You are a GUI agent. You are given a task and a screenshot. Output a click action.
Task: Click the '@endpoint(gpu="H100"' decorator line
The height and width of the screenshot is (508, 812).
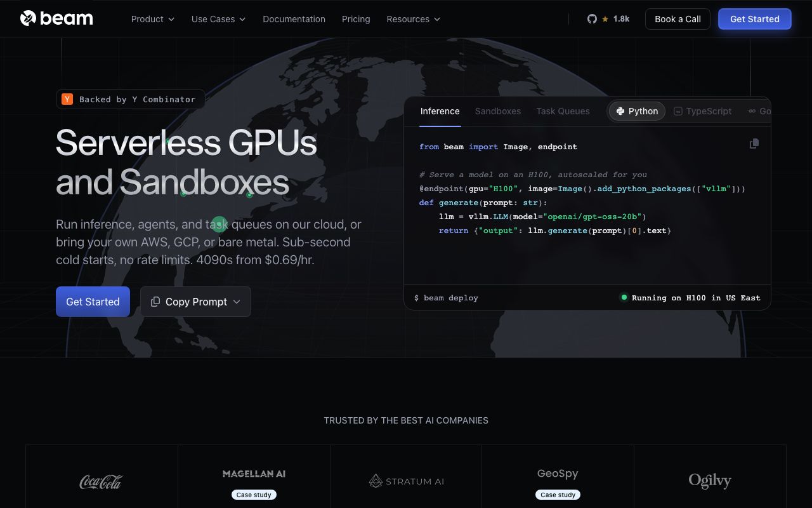[x=582, y=189]
